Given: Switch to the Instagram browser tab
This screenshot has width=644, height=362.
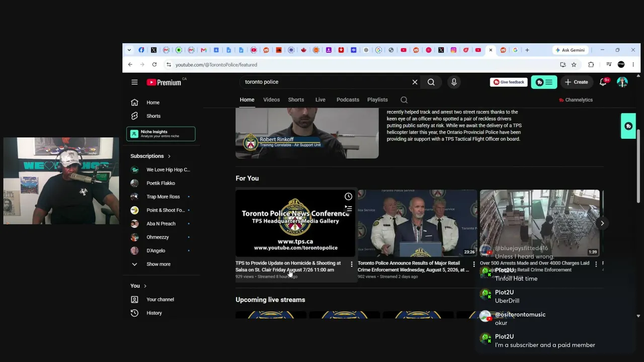Looking at the screenshot, I should pos(453,50).
